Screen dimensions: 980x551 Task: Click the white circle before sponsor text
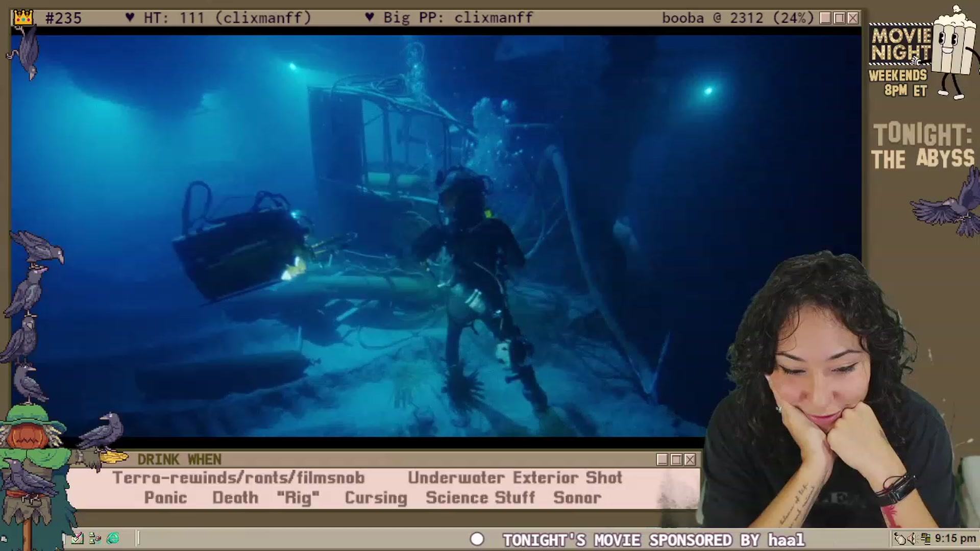(x=477, y=539)
